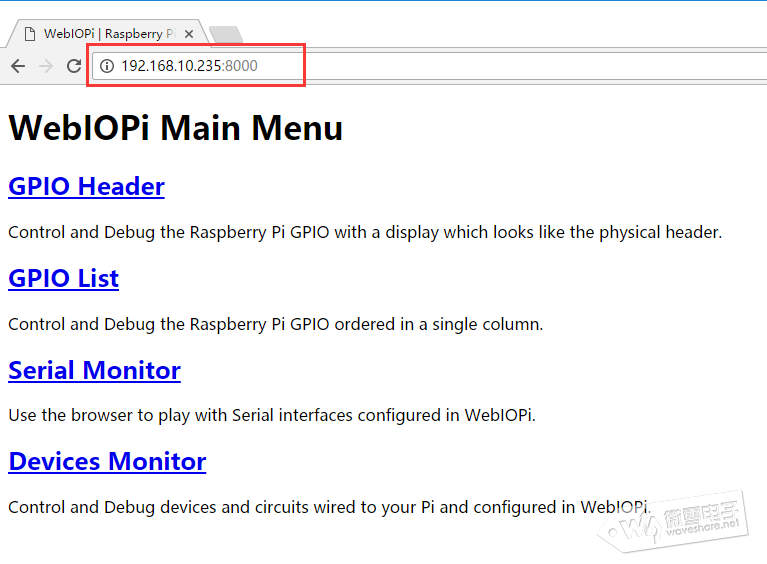Open a new tab with blank tab button
The height and width of the screenshot is (564, 767).
[226, 35]
